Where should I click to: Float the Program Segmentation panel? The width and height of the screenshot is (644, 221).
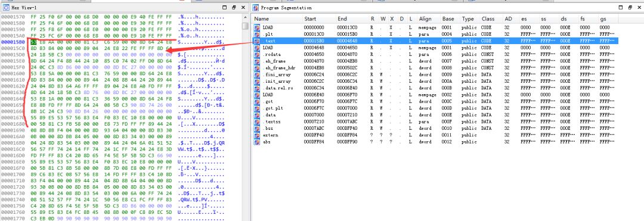630,7
